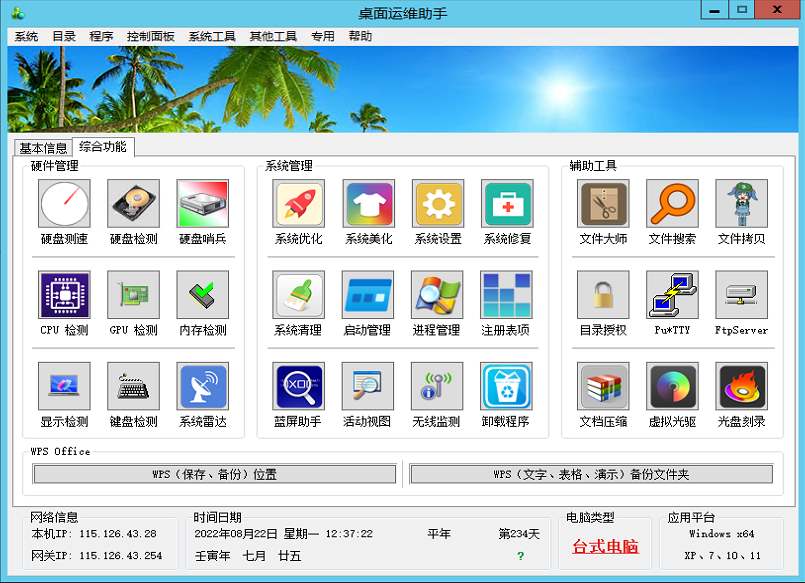
Task: Open the 系统工具 menu
Action: click(x=212, y=36)
